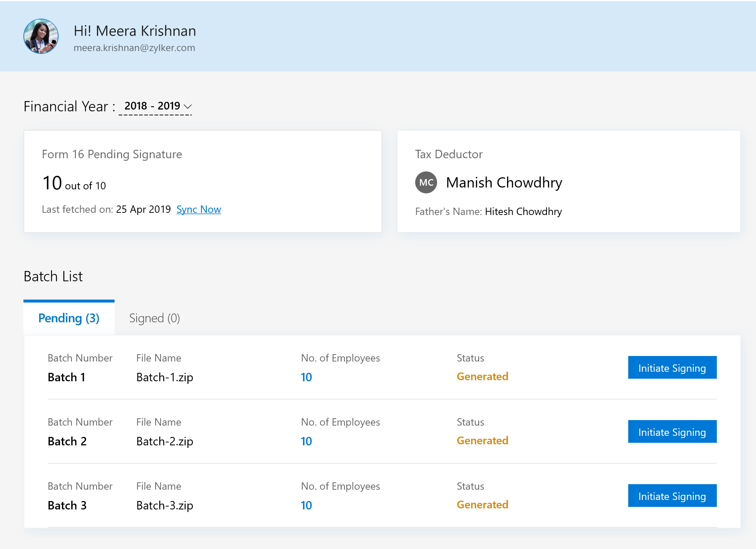The height and width of the screenshot is (549, 756).
Task: Open the Financial Year dropdown
Action: (x=155, y=106)
